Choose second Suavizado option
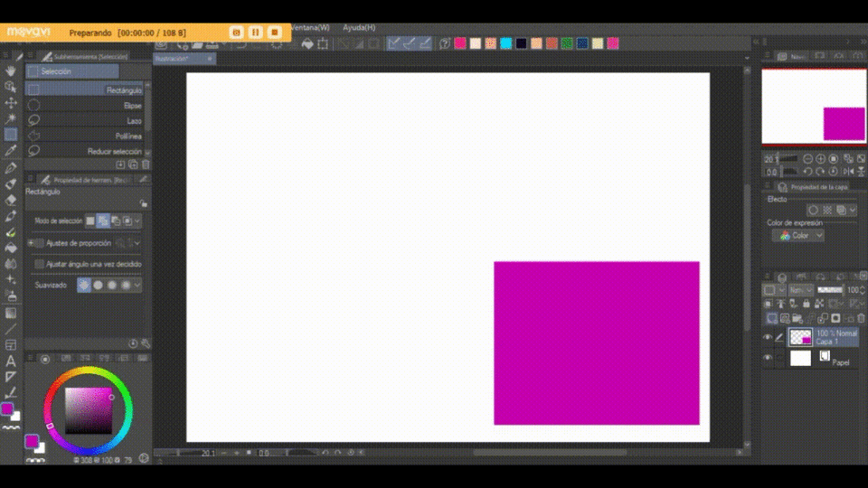Screen dimensions: 868x488 [x=98, y=285]
